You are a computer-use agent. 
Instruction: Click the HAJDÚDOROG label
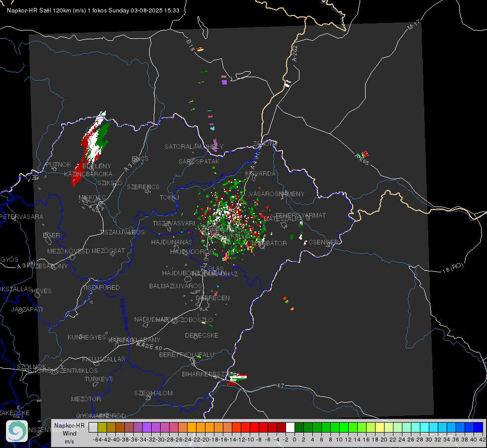192,252
